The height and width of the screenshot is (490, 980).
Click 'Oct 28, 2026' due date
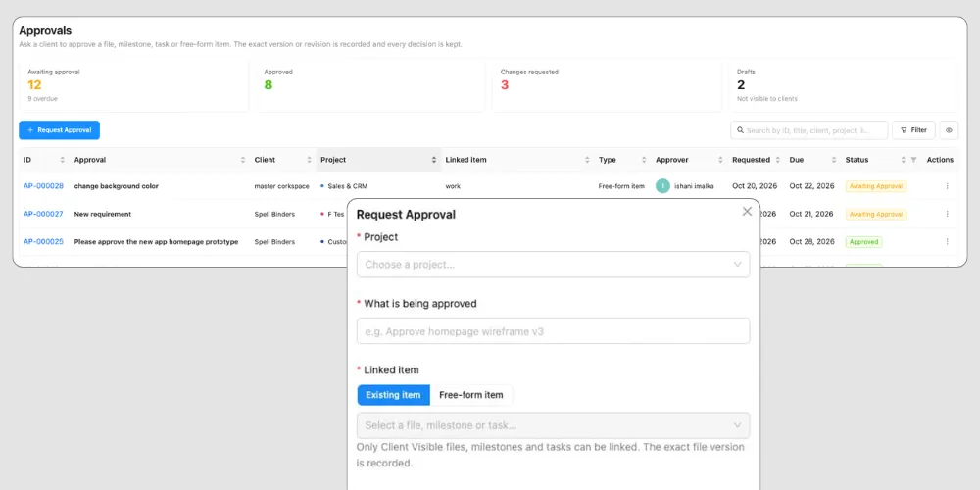tap(811, 241)
